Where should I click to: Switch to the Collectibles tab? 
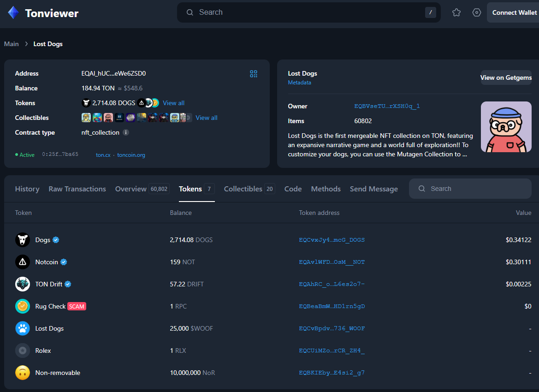tap(249, 189)
